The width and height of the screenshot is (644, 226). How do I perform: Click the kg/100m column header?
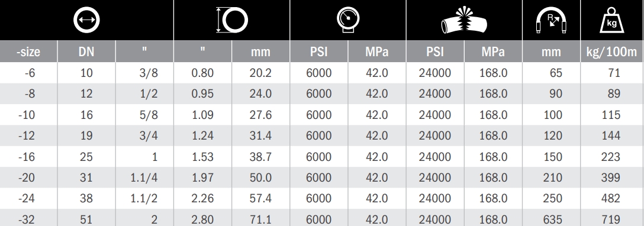(x=612, y=51)
